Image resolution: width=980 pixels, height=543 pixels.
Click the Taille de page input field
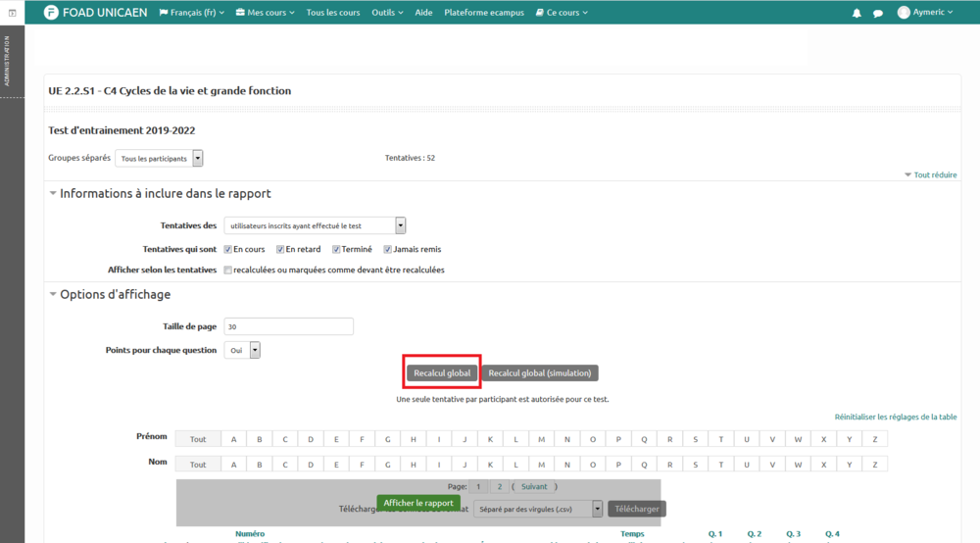(x=288, y=326)
